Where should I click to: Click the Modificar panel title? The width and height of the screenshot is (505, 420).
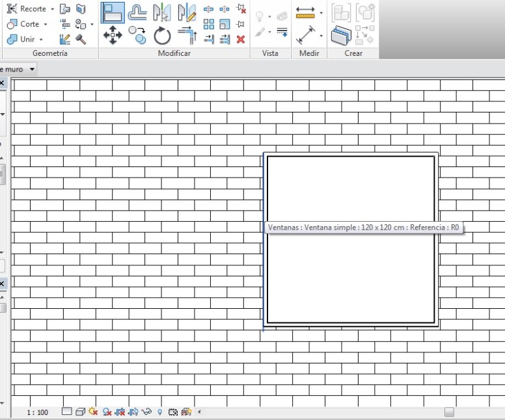[174, 53]
